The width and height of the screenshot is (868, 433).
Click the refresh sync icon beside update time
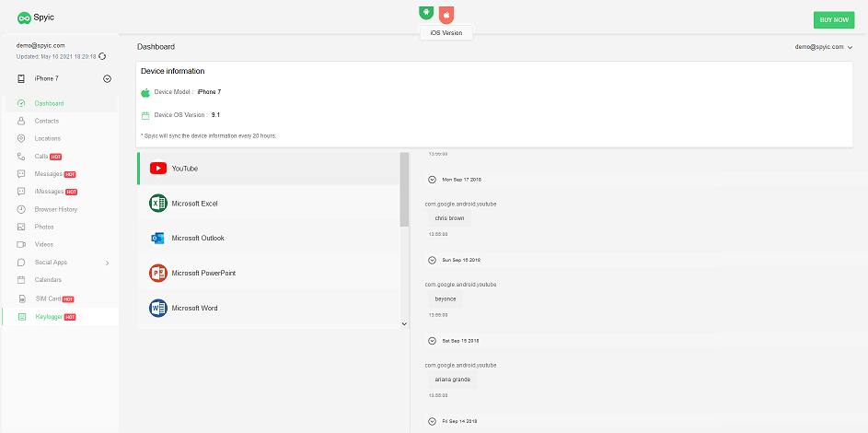[x=102, y=56]
